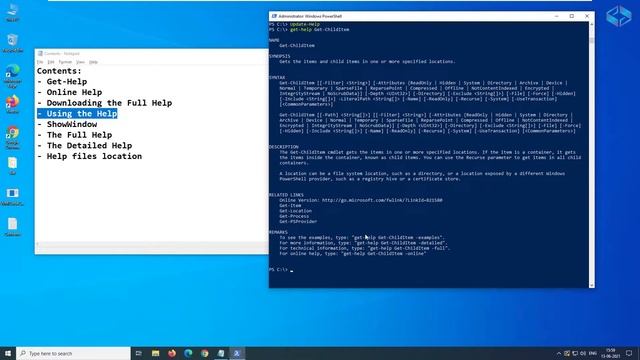Click the SYNOPSIS heading in PowerShell
Screen dimensions: 640x360
click(x=280, y=56)
